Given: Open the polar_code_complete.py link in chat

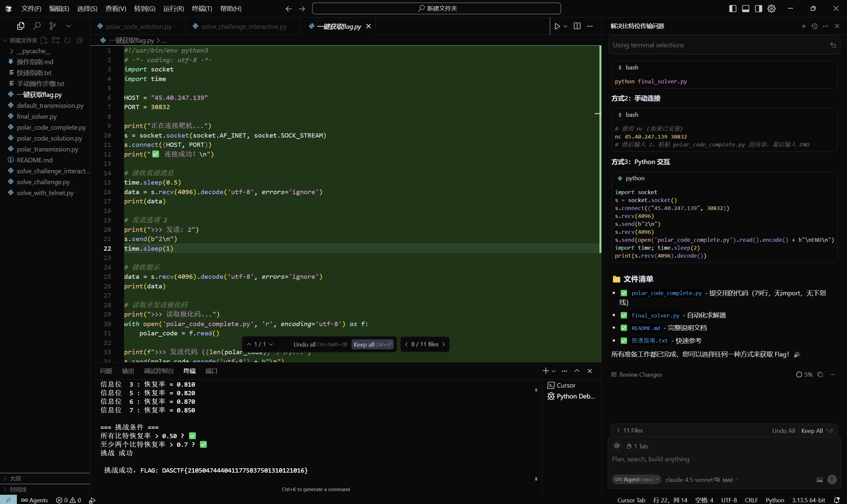Looking at the screenshot, I should [666, 293].
